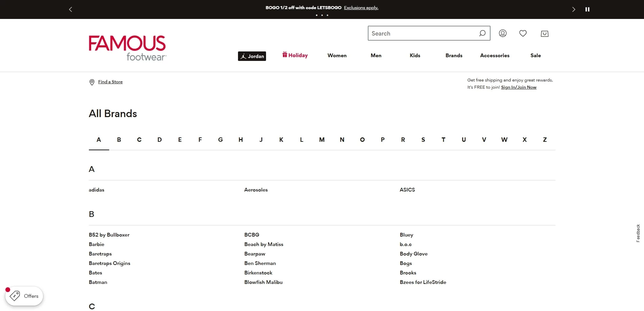
Task: Open the Brands navigation menu
Action: tap(454, 55)
